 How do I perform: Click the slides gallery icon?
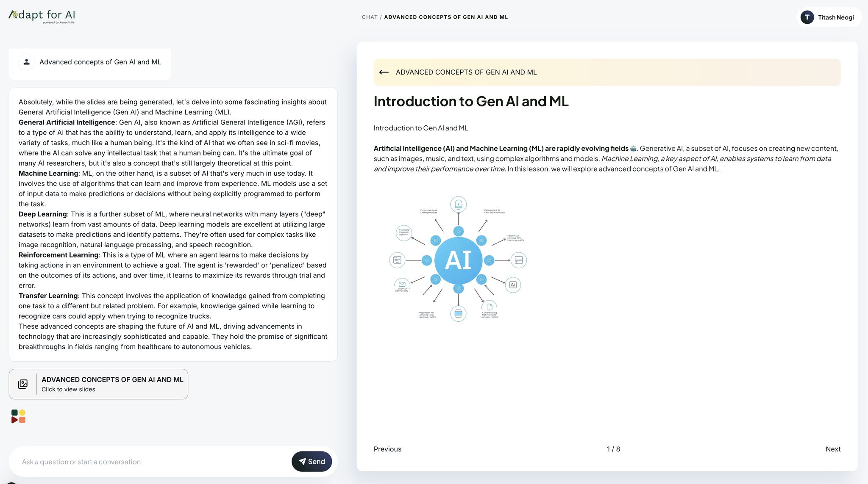click(x=23, y=384)
